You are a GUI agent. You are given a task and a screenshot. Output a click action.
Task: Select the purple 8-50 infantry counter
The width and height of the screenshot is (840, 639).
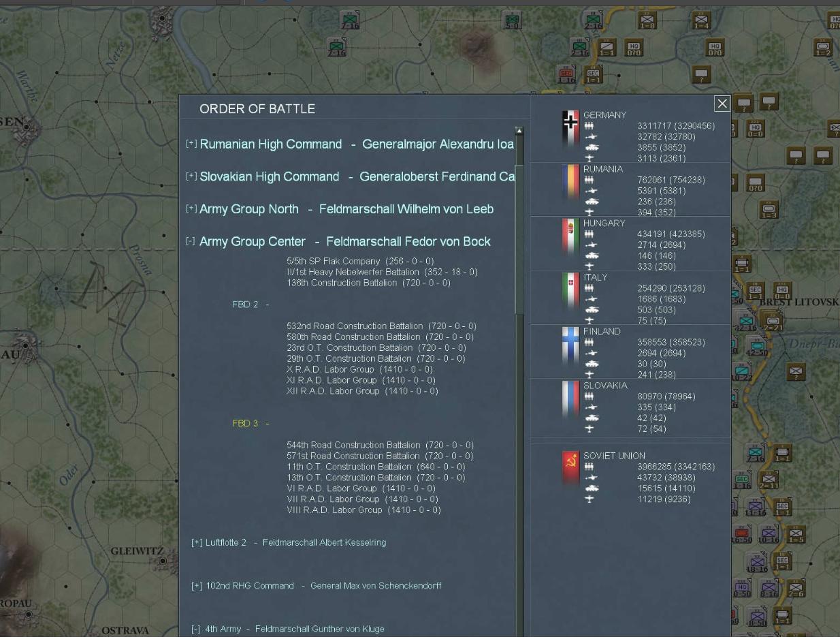[x=757, y=617]
